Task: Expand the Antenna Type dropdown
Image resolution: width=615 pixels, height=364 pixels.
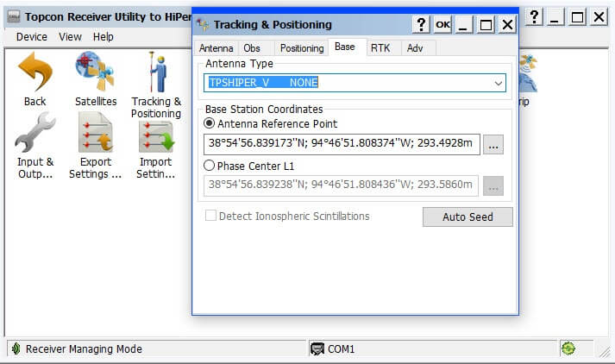Action: (499, 83)
